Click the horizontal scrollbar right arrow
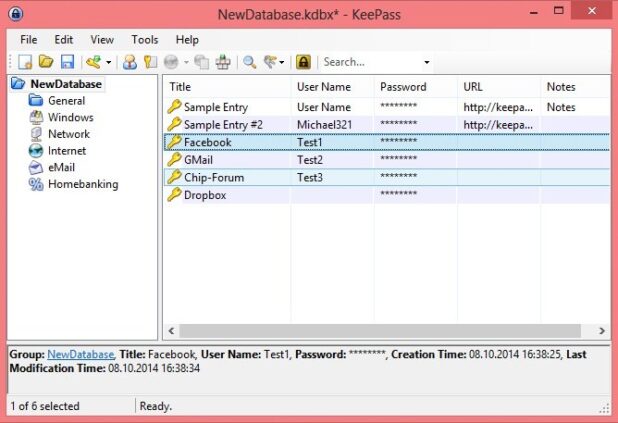Image resolution: width=618 pixels, height=423 pixels. (x=602, y=329)
